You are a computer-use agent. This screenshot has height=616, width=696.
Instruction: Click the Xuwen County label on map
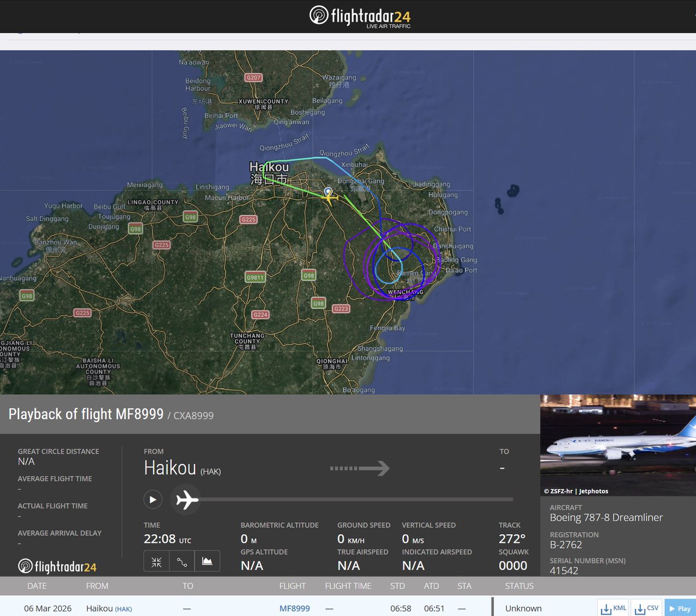tap(263, 104)
